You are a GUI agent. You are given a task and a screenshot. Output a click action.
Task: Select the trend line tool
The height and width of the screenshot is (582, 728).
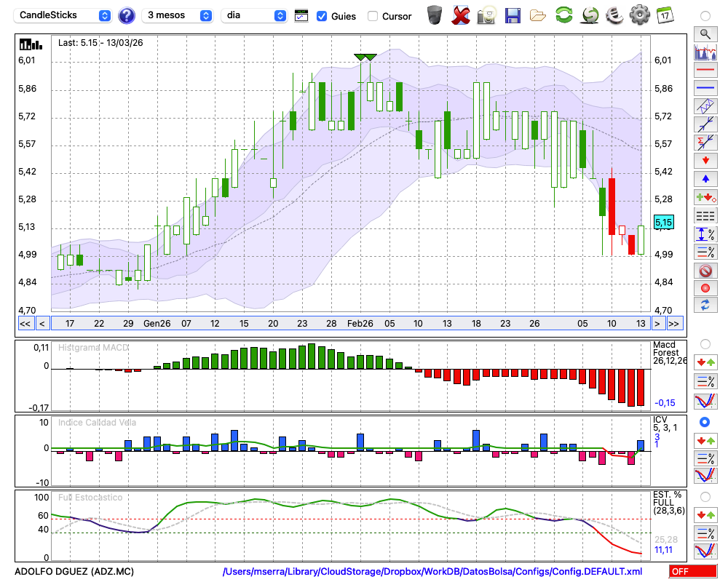click(x=705, y=124)
